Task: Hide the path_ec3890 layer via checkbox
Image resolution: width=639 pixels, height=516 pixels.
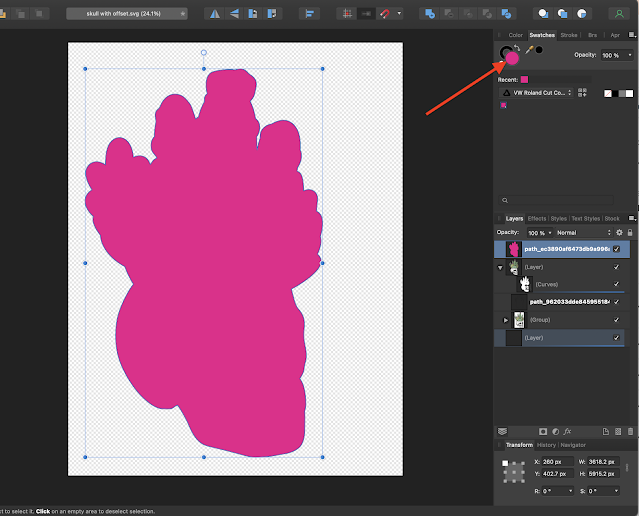Action: tap(616, 249)
